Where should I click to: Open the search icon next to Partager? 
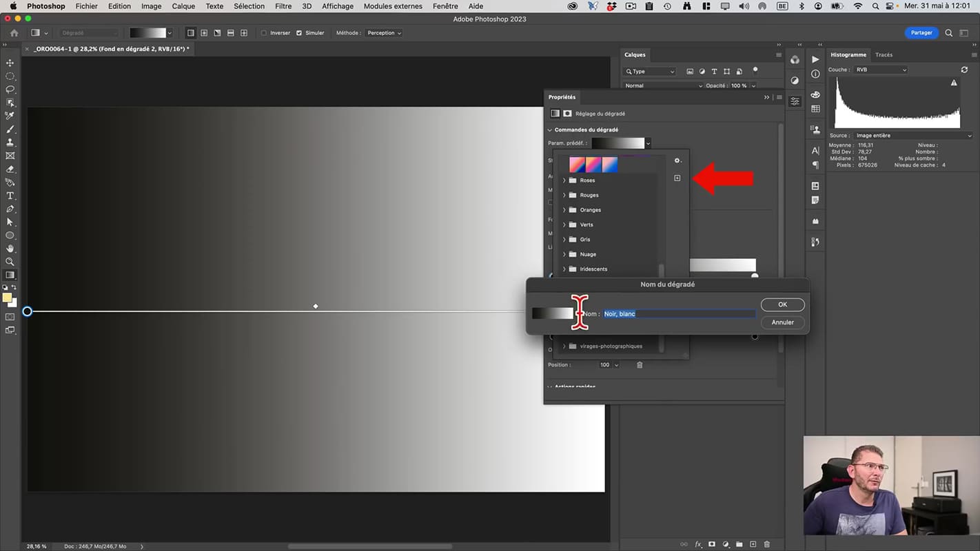tap(949, 33)
